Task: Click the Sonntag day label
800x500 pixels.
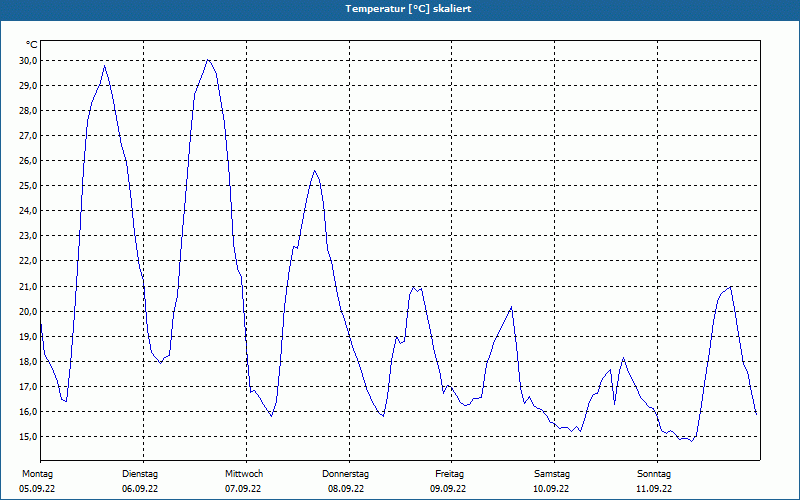Action: [654, 474]
